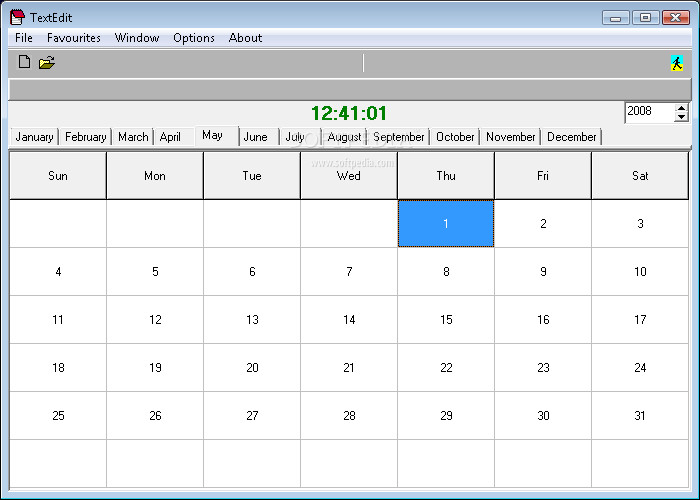Select day 29 in the calendar

(x=446, y=416)
